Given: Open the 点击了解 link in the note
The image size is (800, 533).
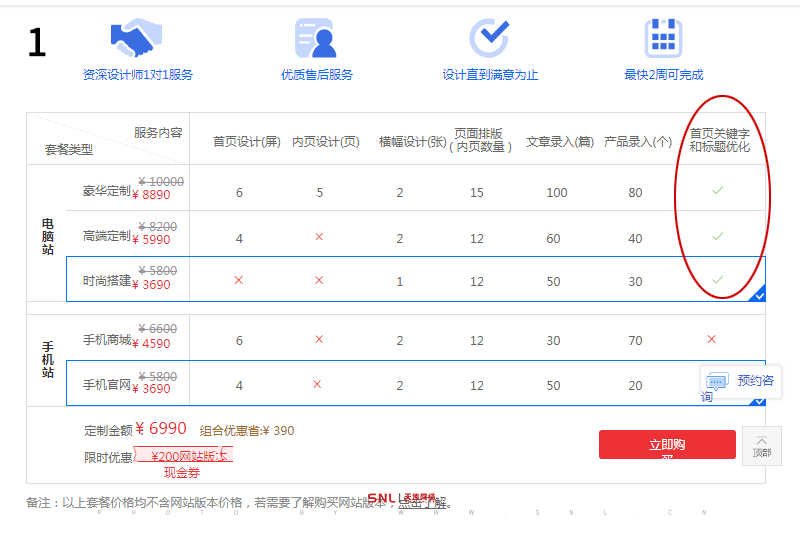Looking at the screenshot, I should [421, 503].
